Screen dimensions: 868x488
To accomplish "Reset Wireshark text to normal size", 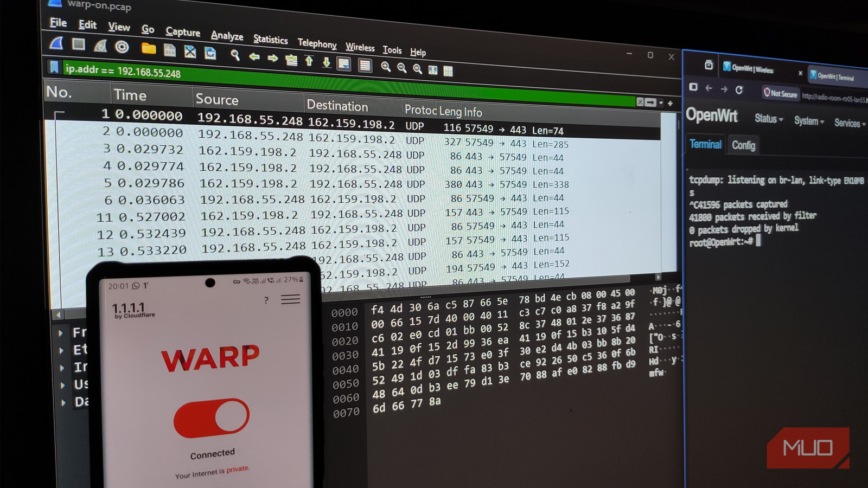I will pos(418,69).
